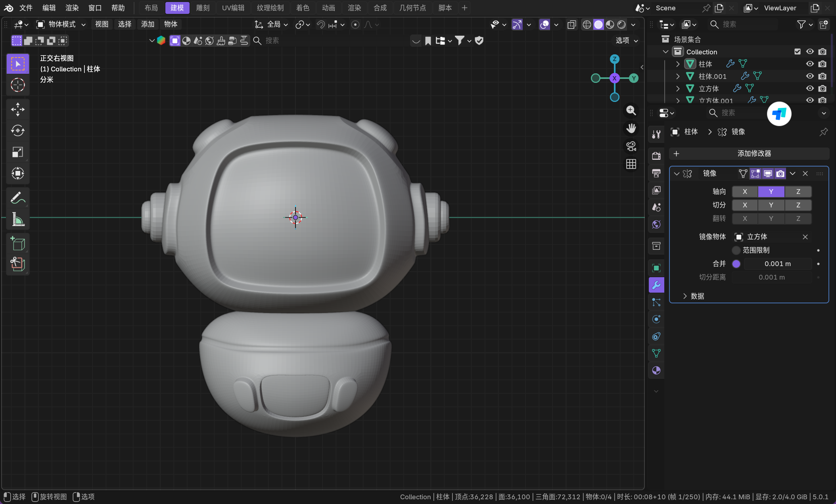Click the Add Cube tool
The image size is (836, 504).
(17, 243)
